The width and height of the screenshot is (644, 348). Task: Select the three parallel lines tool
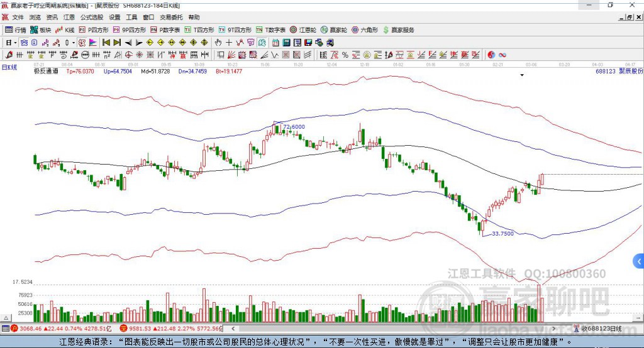click(308, 55)
